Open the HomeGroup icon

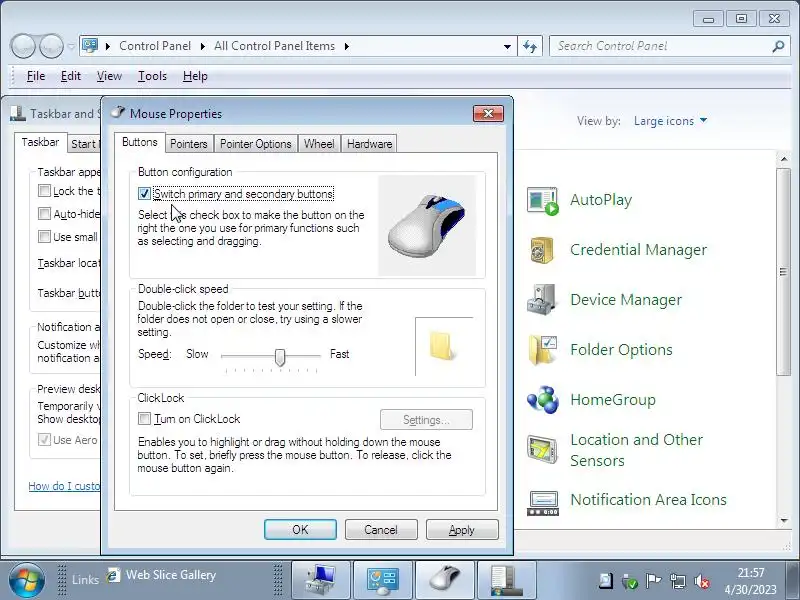[543, 399]
